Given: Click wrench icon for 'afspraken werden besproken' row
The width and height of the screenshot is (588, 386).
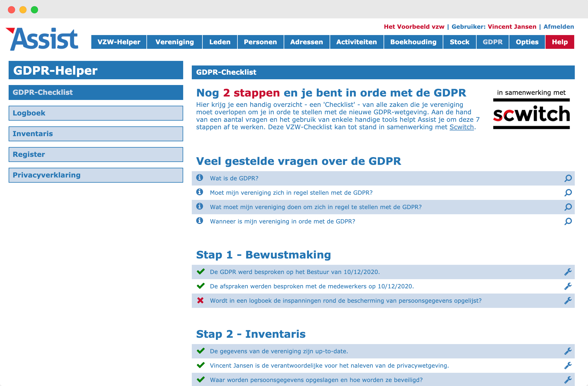Looking at the screenshot, I should 568,286.
